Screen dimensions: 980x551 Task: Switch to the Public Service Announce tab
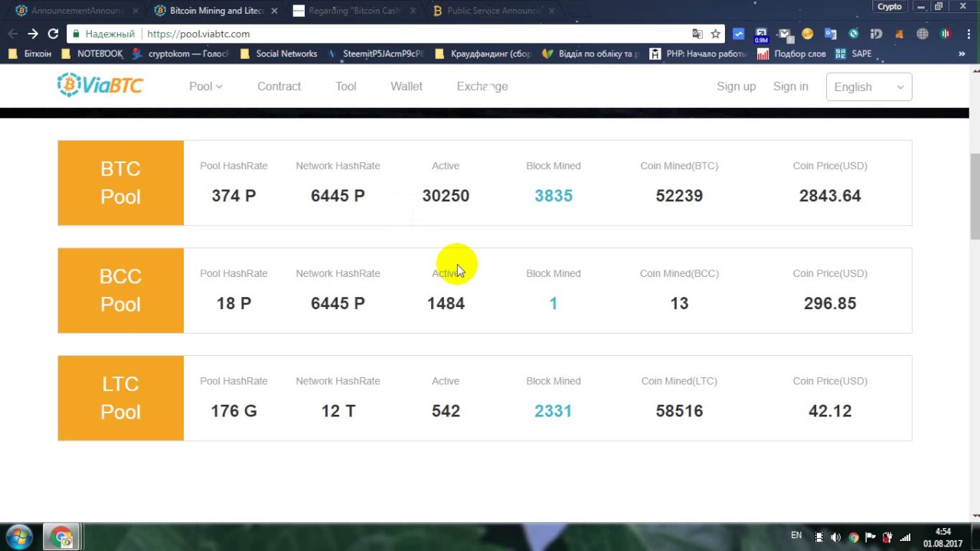click(494, 11)
